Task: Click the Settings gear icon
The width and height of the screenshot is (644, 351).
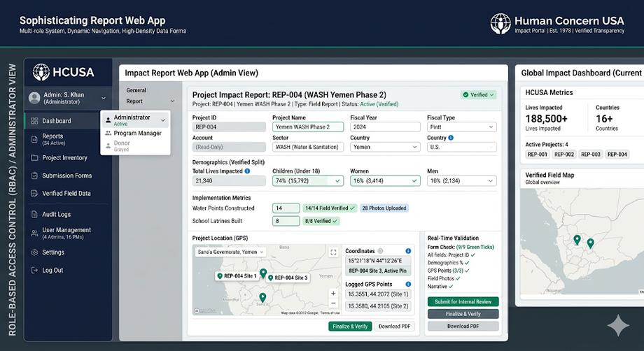Action: (x=34, y=252)
